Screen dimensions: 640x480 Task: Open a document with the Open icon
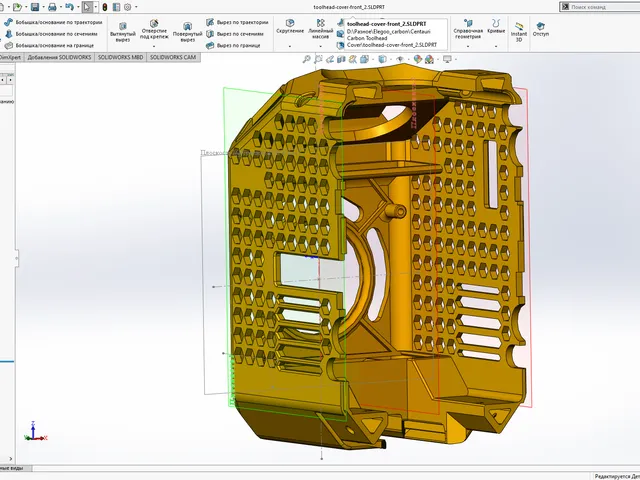pyautogui.click(x=17, y=7)
